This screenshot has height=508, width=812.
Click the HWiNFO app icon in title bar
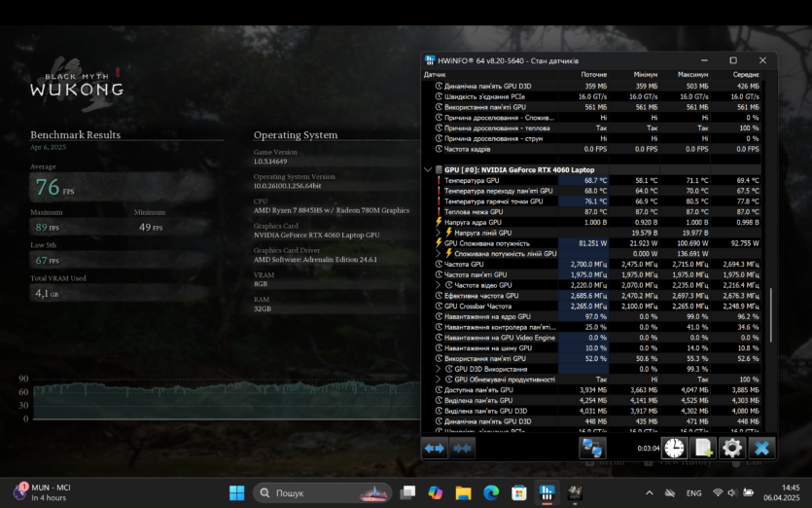(x=430, y=60)
